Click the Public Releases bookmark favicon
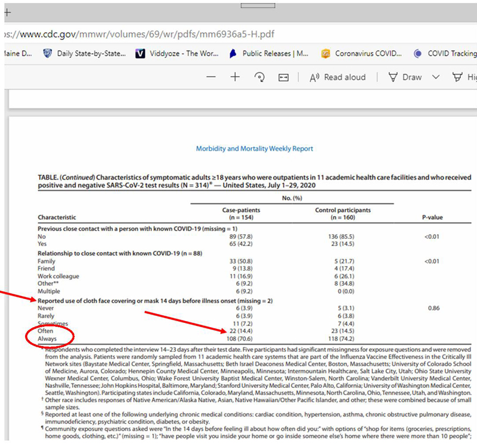The image size is (477, 448). (x=233, y=54)
